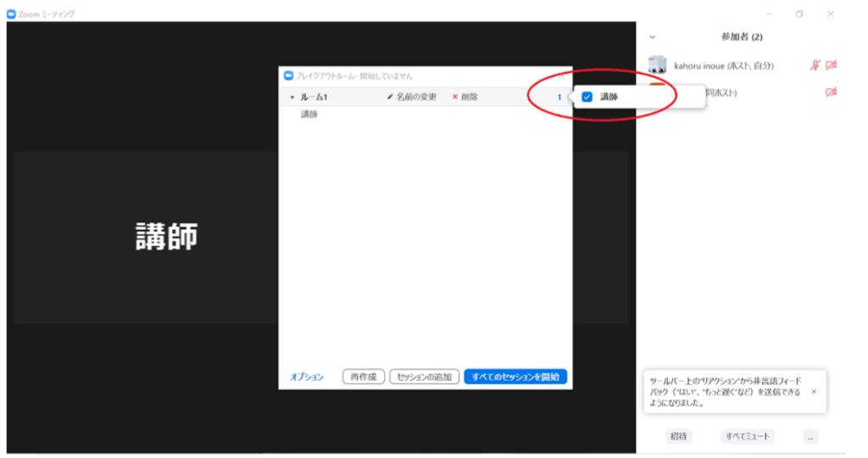Click the red X to delete ルーム1
Image resolution: width=868 pixels, height=458 pixels.
(x=455, y=98)
